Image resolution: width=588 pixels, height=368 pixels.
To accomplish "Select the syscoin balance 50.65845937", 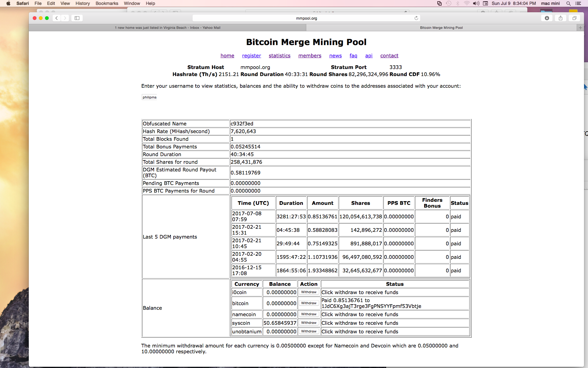I will coord(280,323).
